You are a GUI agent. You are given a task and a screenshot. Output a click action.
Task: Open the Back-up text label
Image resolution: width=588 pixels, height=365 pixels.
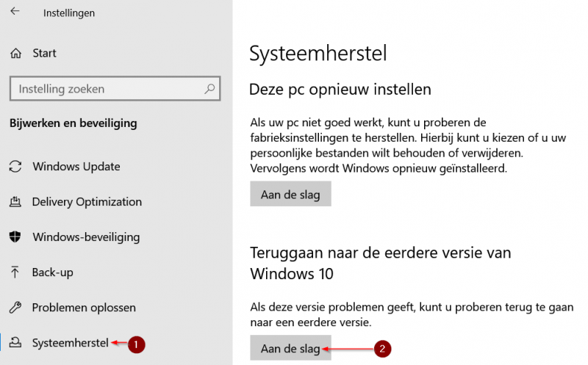click(53, 272)
